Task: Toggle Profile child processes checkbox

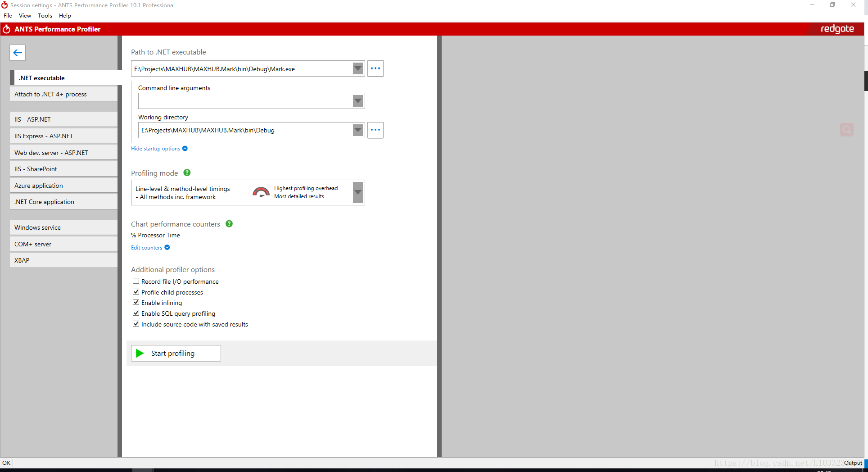Action: pyautogui.click(x=136, y=292)
